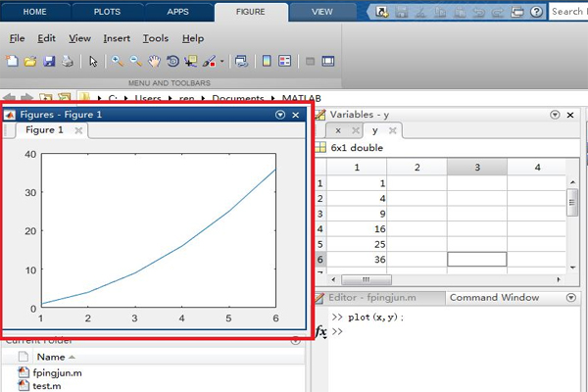The height and width of the screenshot is (392, 588).
Task: Click the Save Figure floppy disk icon
Action: point(48,61)
